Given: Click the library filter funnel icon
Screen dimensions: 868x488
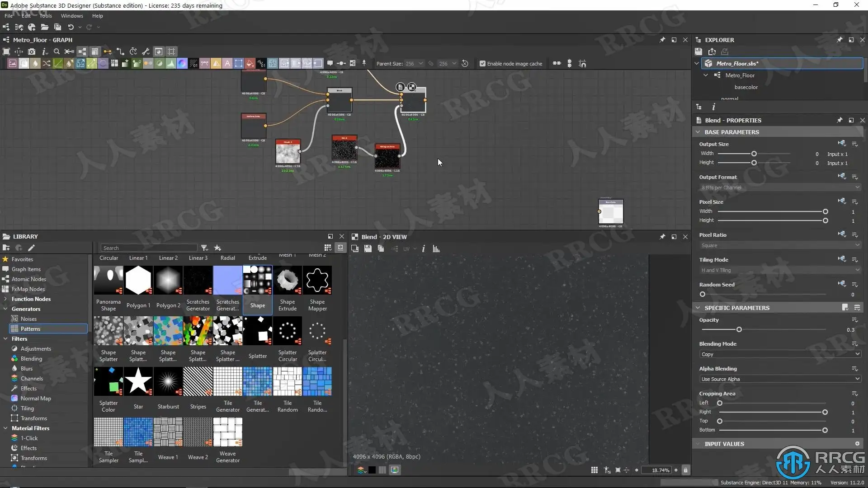Looking at the screenshot, I should tap(204, 248).
